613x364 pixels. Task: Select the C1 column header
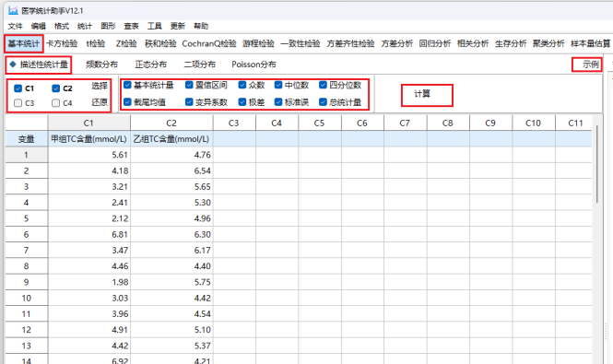click(x=89, y=123)
